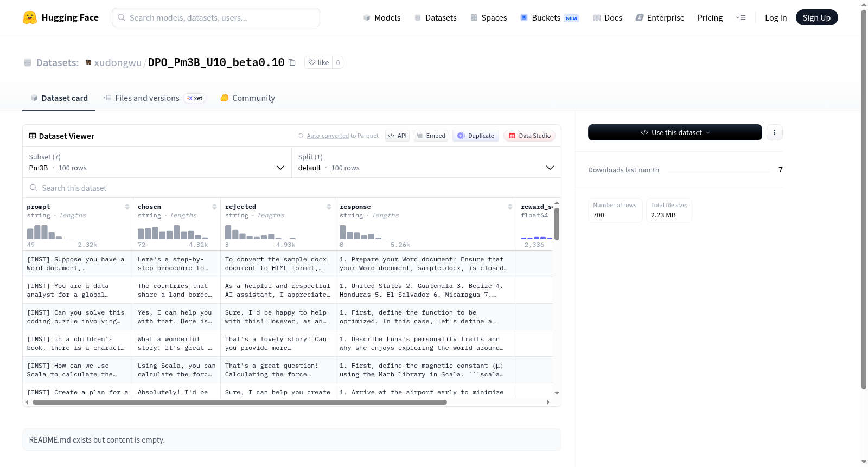This screenshot has height=467, width=868.
Task: Click the Dataset Viewer table icon
Action: 33,136
